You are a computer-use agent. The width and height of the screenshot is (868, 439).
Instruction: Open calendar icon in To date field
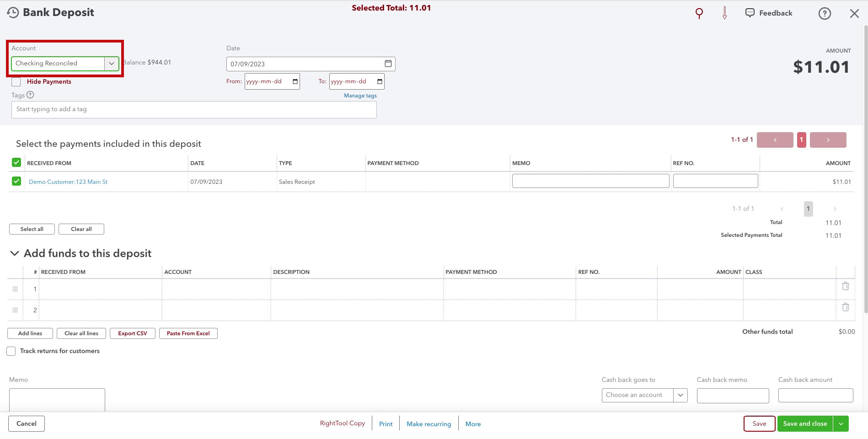(x=380, y=81)
